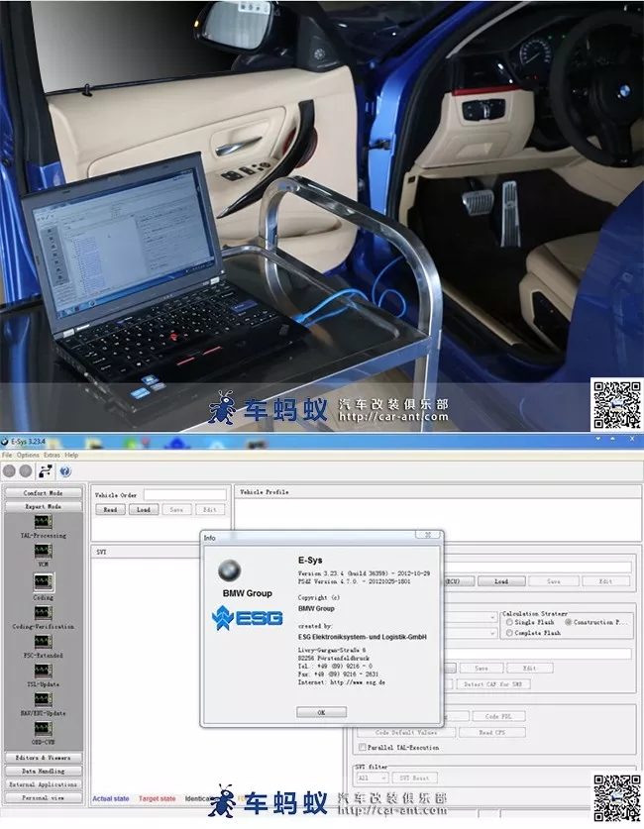The height and width of the screenshot is (829, 644).
Task: Click Load button right of (ECU)
Action: (x=501, y=581)
